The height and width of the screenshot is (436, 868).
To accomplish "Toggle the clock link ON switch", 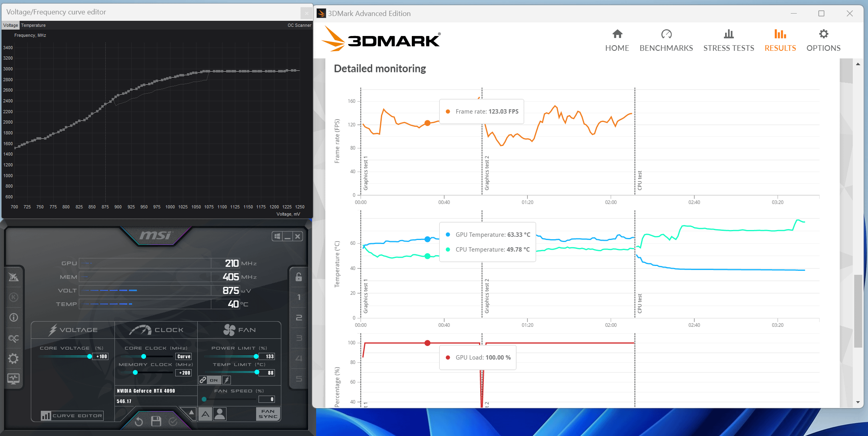I will pyautogui.click(x=213, y=380).
